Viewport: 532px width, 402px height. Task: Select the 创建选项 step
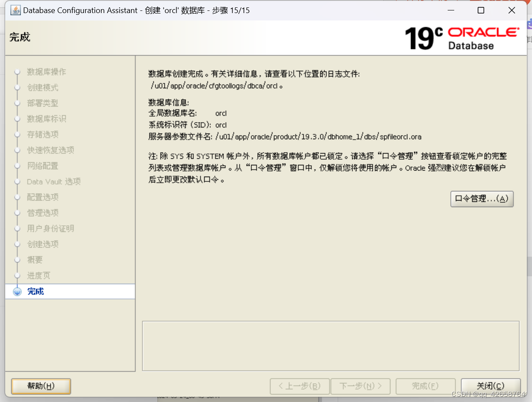coord(43,244)
